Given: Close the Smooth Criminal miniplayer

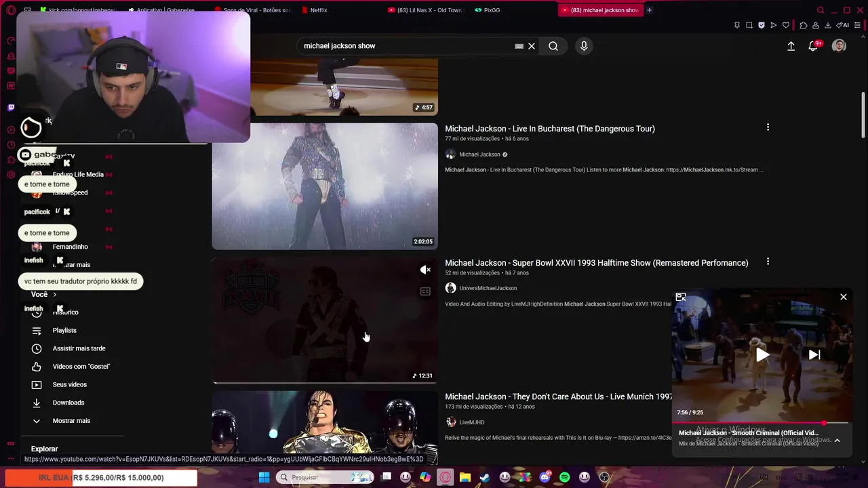Looking at the screenshot, I should (843, 297).
